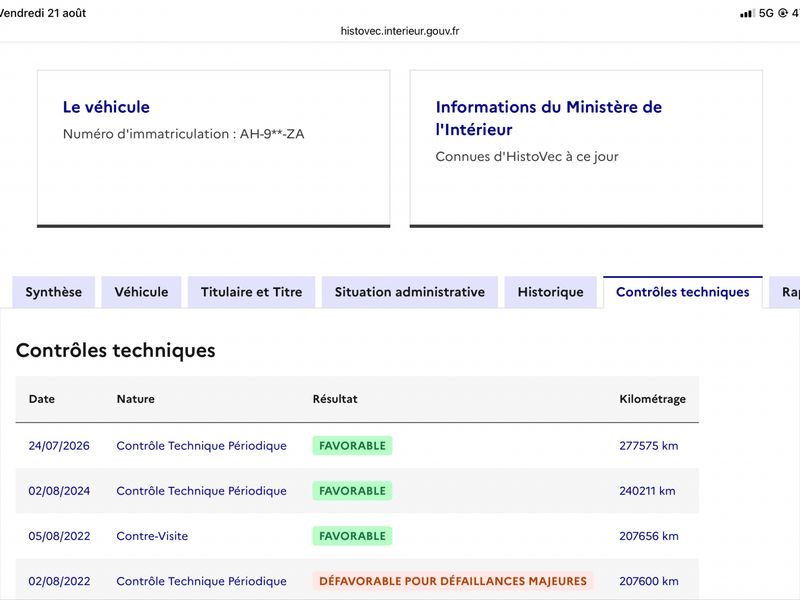Image resolution: width=800 pixels, height=600 pixels.
Task: Click the Kilométrage column header
Action: [652, 399]
